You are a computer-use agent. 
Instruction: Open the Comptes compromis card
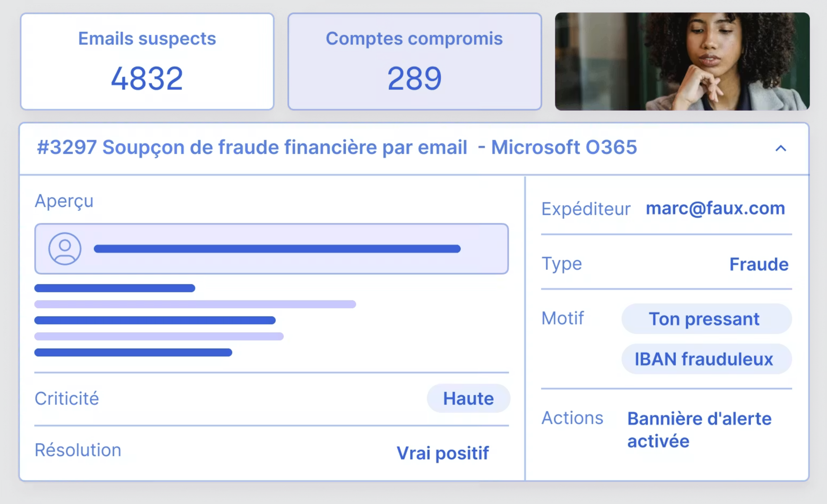pos(415,62)
